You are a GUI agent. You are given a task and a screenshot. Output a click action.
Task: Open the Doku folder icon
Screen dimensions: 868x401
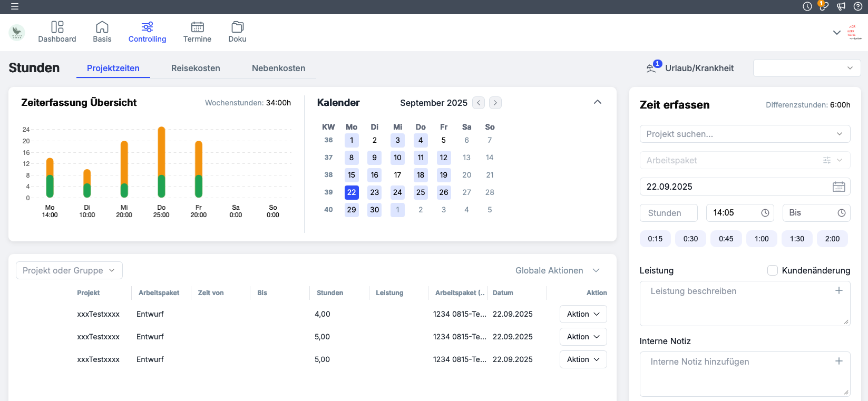click(237, 27)
